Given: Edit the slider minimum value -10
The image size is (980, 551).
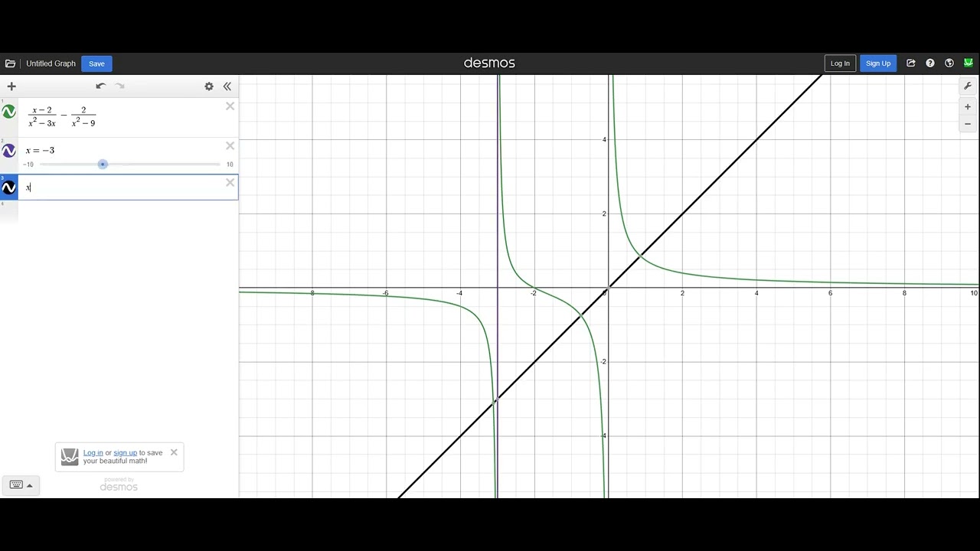Looking at the screenshot, I should pyautogui.click(x=28, y=165).
